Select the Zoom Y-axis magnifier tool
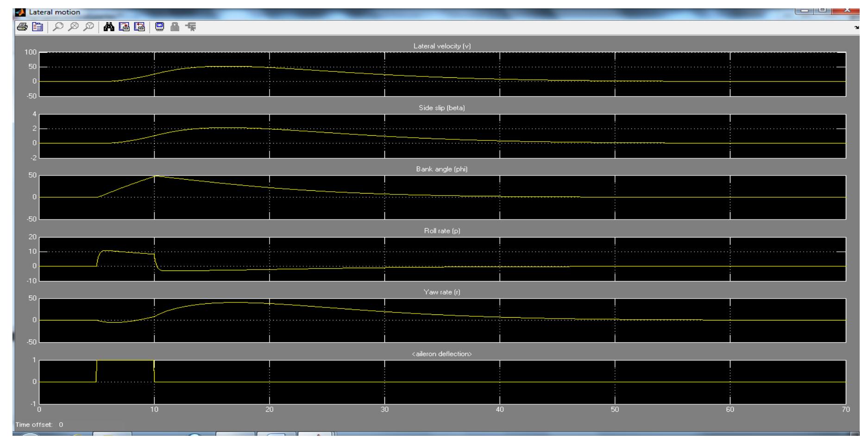868x439 pixels. (x=88, y=27)
